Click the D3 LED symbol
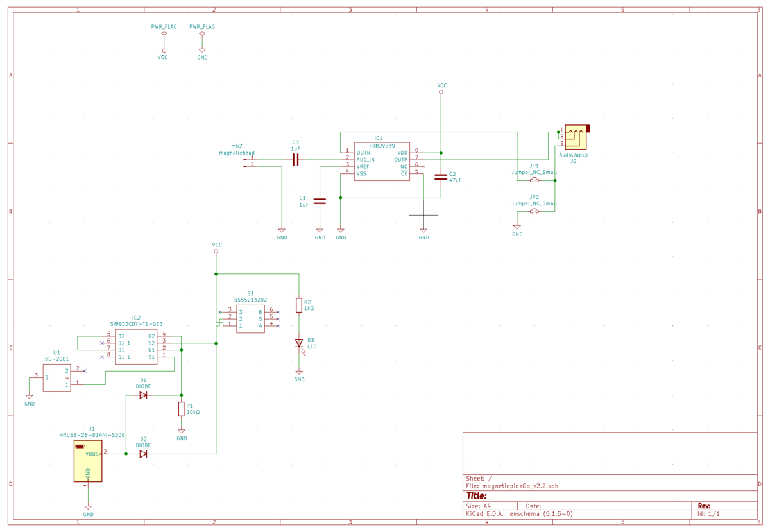The image size is (770, 532). tap(299, 344)
